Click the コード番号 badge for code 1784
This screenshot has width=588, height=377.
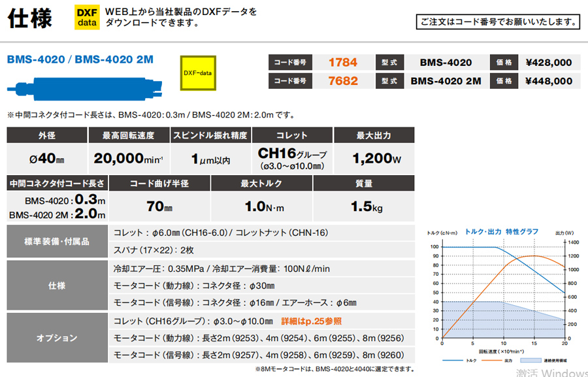click(289, 62)
